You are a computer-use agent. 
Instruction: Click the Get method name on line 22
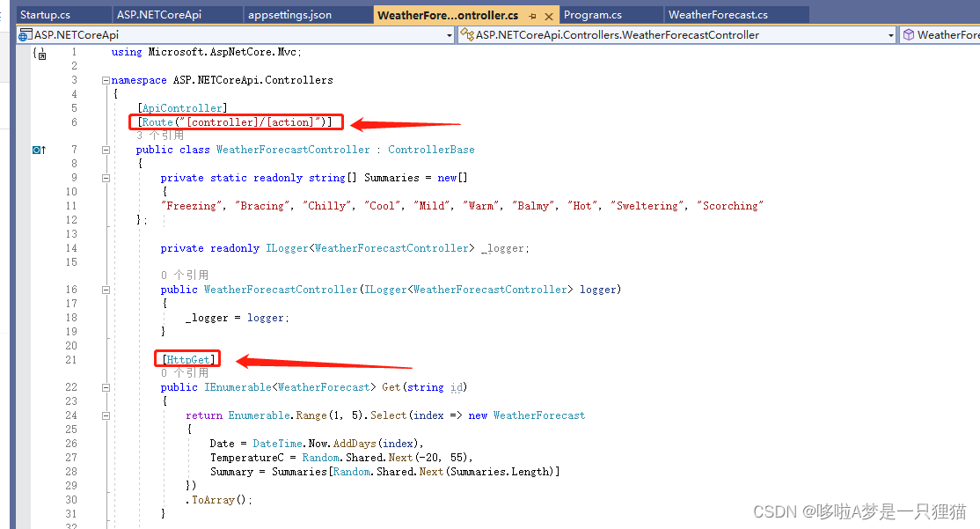click(391, 387)
